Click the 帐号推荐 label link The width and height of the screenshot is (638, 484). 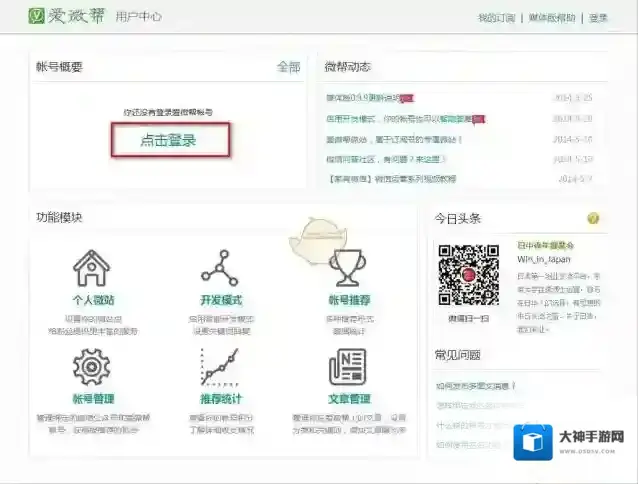(349, 300)
